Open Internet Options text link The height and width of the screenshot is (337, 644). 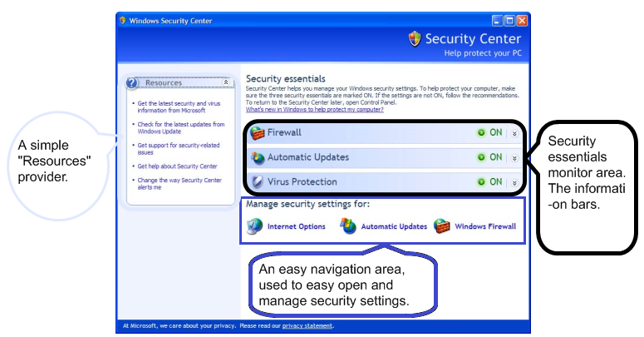[296, 226]
